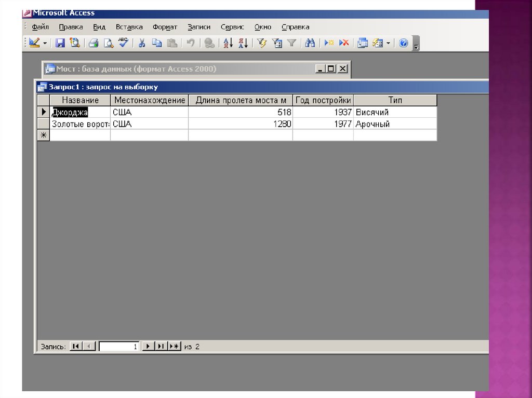The width and height of the screenshot is (532, 398).
Task: Delete record using toolbar icon
Action: [x=343, y=43]
